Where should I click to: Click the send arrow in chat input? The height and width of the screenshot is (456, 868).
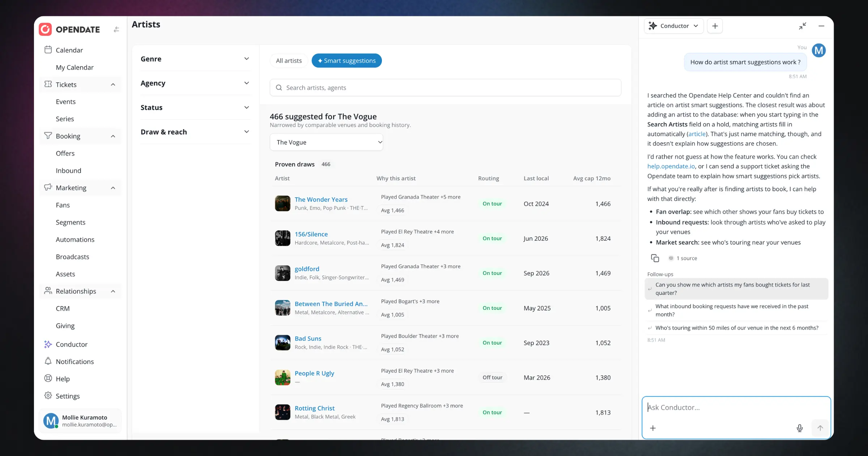(x=820, y=428)
